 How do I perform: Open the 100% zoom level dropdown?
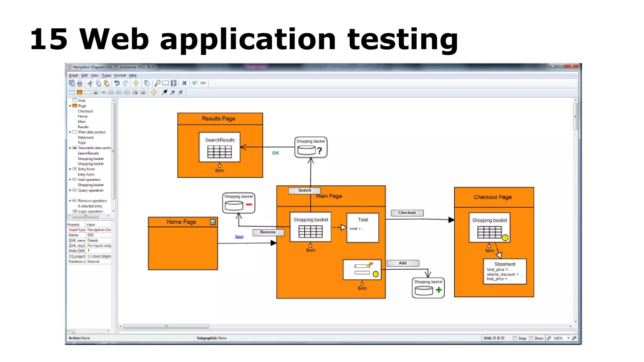point(568,338)
